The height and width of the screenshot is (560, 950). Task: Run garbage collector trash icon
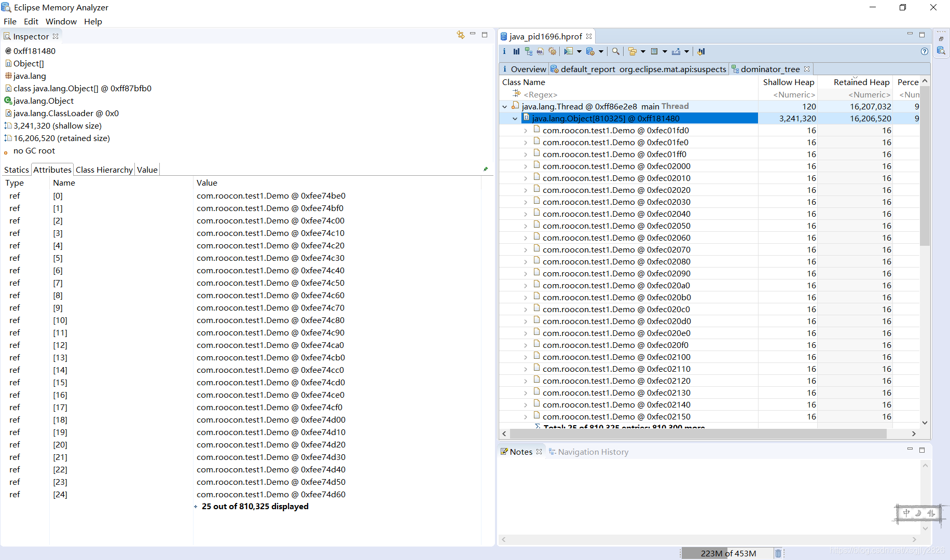click(x=778, y=553)
